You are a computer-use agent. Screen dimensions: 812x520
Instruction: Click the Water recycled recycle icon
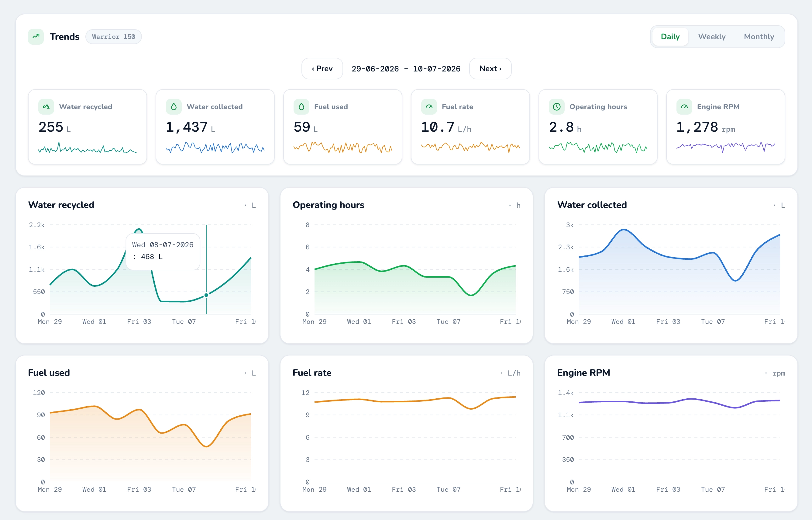pos(46,107)
